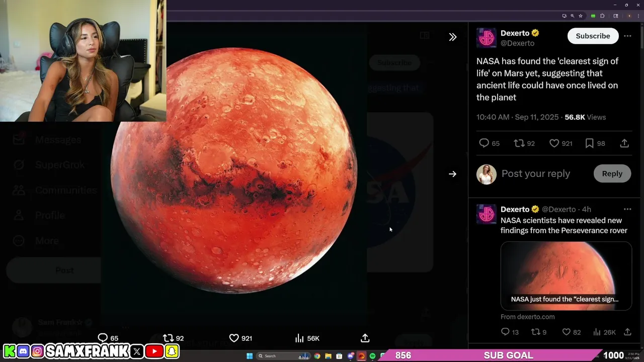Reply to the tweet with 13 replies
Viewport: 644px width, 362px height.
point(506,332)
